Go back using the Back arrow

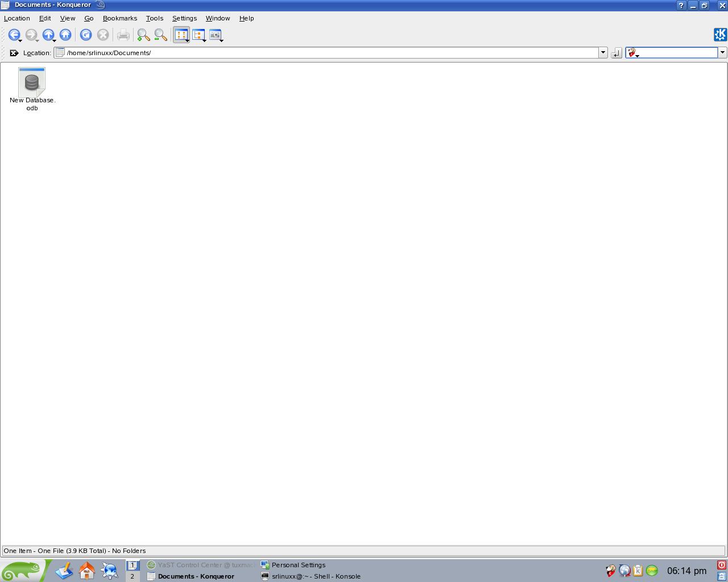coord(14,35)
